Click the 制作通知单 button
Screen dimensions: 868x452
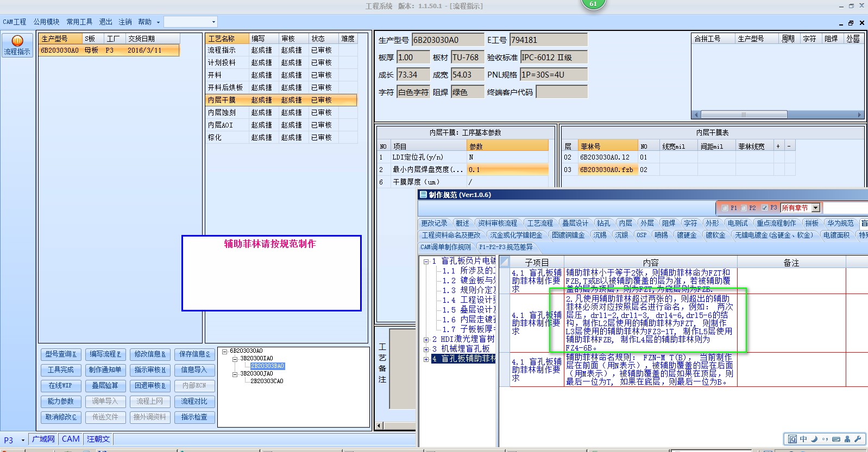(x=105, y=370)
